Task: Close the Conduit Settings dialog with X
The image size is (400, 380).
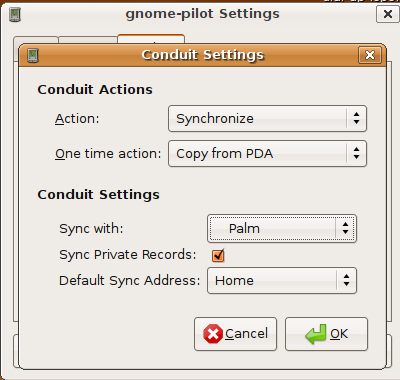Action: click(370, 55)
